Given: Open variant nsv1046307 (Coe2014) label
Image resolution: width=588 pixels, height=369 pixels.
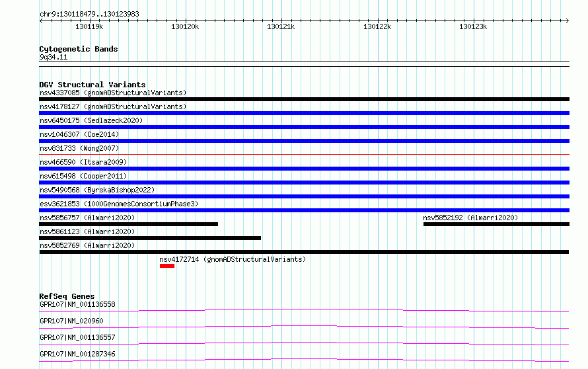Looking at the screenshot, I should (x=79, y=134).
